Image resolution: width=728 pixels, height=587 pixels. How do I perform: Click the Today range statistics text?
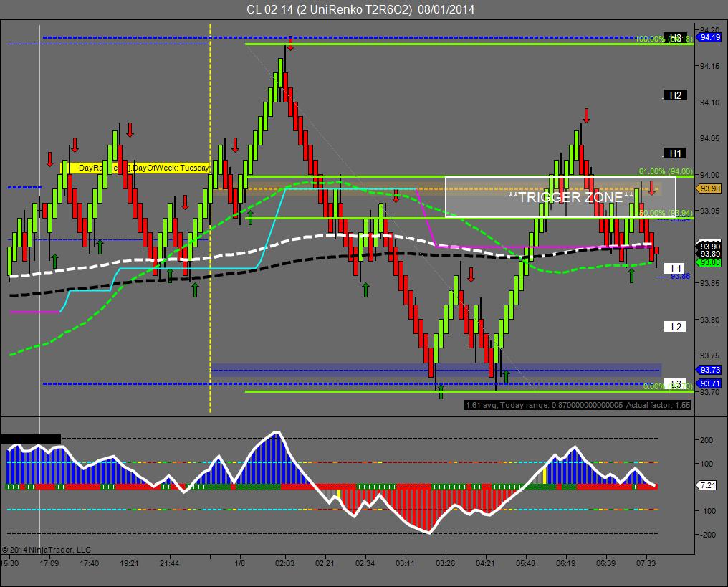578,405
